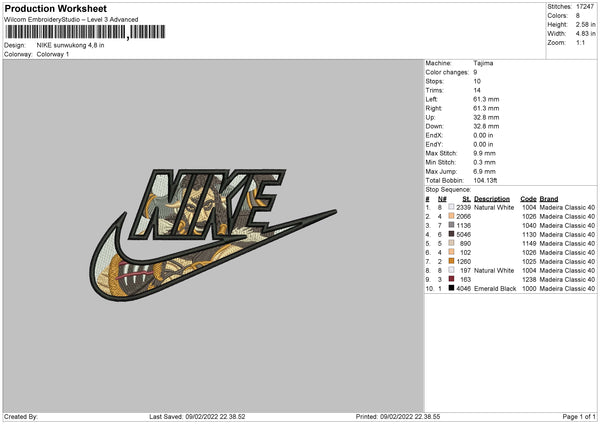Click 'Natural White' in the 197-stitch row

(x=494, y=271)
